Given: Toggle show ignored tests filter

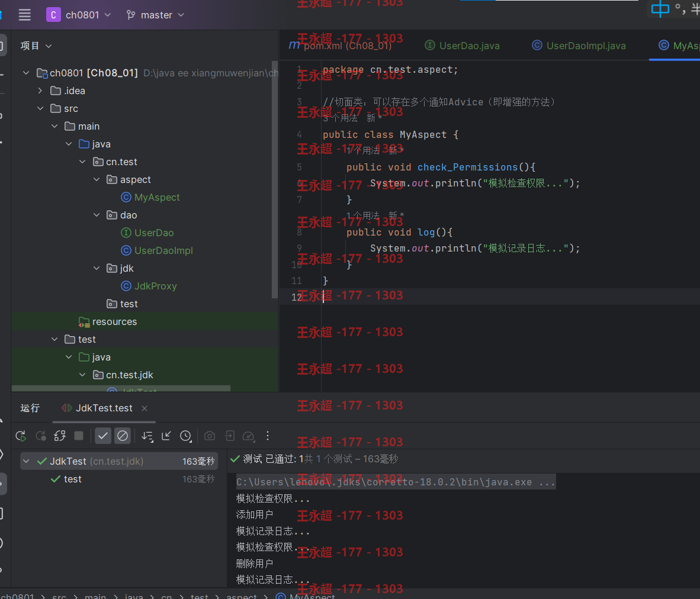Looking at the screenshot, I should 123,436.
